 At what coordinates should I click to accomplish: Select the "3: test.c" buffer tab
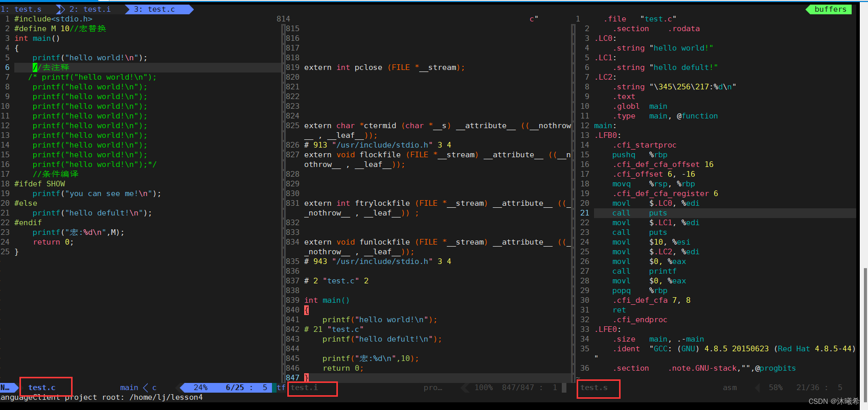[154, 9]
